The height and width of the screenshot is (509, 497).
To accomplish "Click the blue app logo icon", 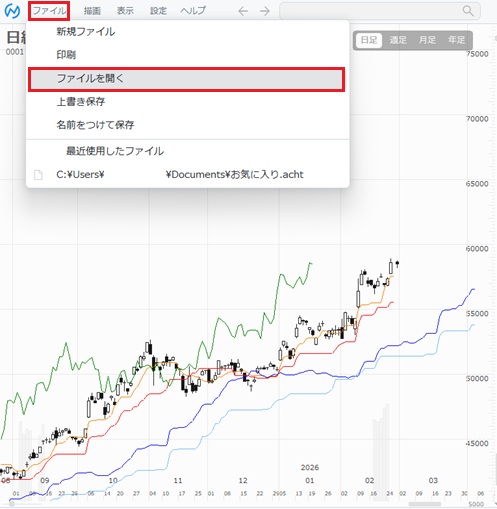I will tap(12, 11).
